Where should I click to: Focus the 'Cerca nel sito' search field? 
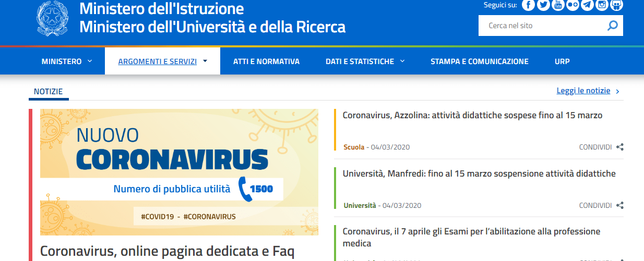[x=543, y=26]
